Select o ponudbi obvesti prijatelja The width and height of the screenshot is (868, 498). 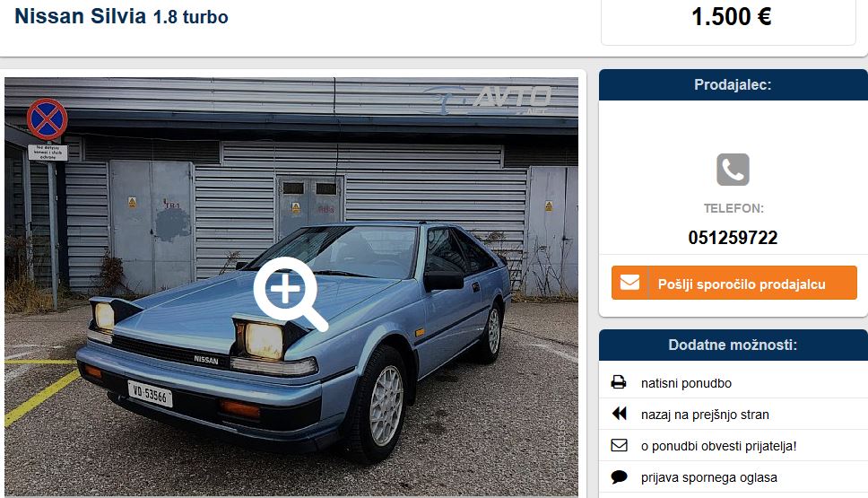(718, 446)
